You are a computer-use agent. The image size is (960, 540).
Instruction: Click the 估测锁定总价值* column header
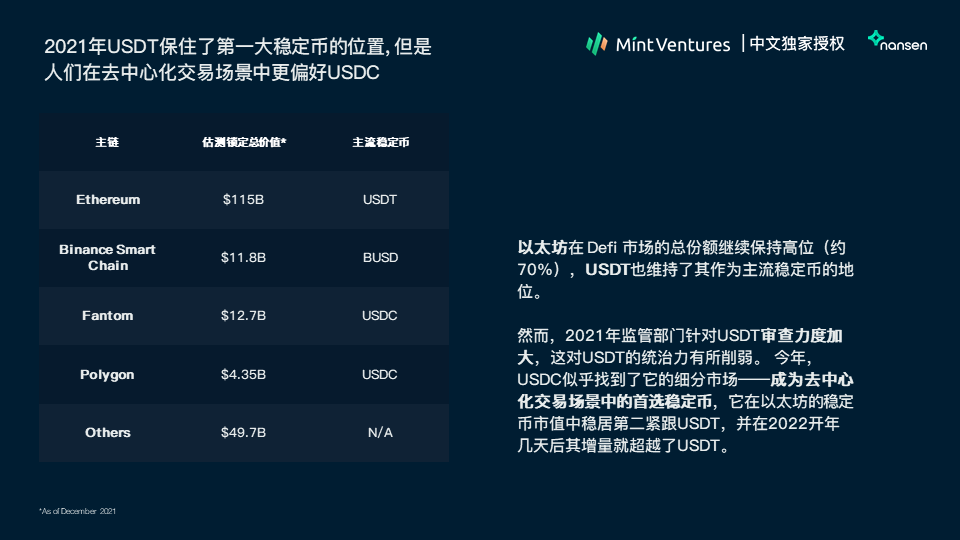tap(244, 142)
